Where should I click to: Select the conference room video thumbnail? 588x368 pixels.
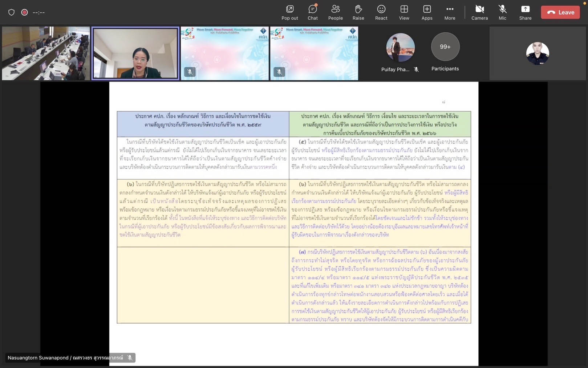[46, 53]
